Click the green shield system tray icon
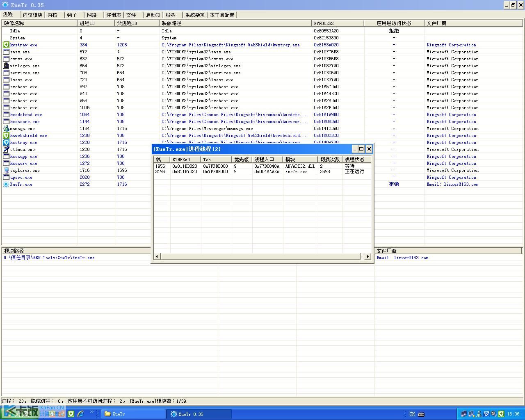 coord(501,414)
